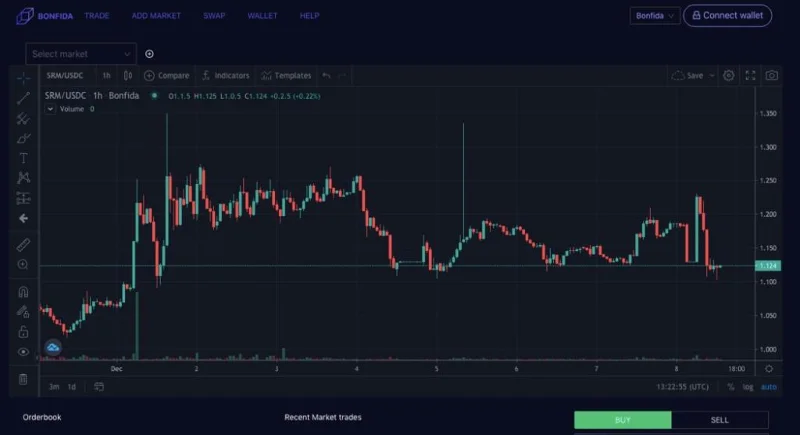
Task: Click the Recent Market trades heading
Action: [x=323, y=417]
